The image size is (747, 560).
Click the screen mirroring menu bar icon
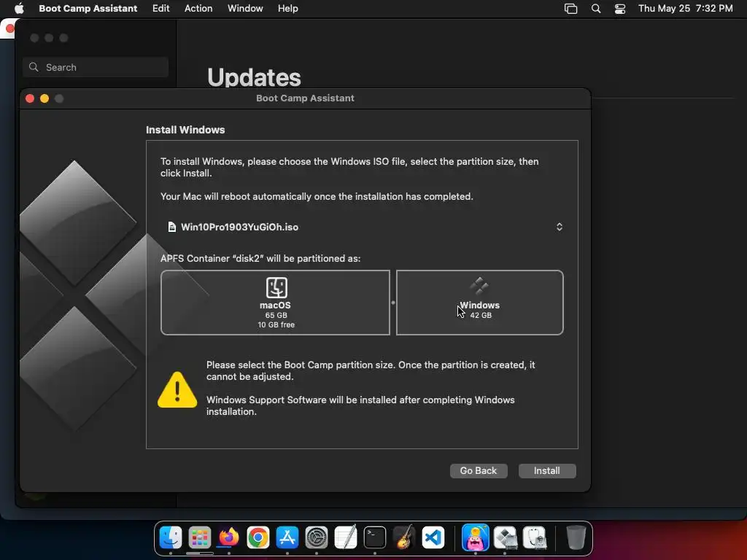point(570,9)
